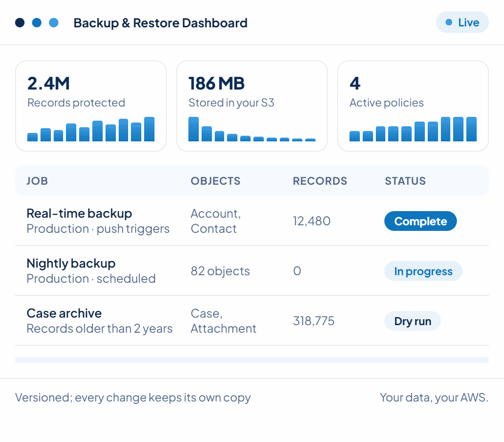
Task: Click the Active policies bar chart
Action: pos(413,129)
